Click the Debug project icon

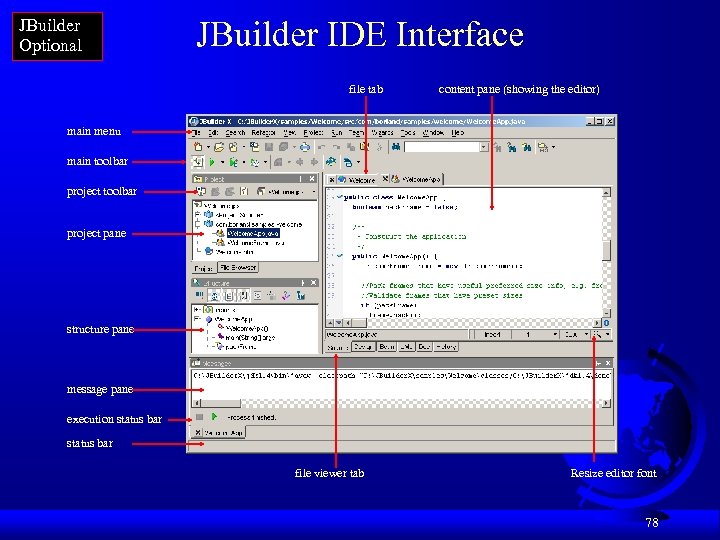click(234, 162)
